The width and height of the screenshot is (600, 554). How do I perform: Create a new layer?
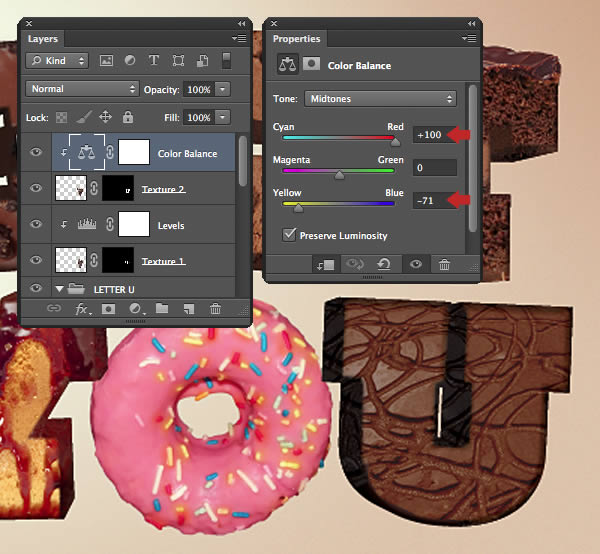[x=189, y=309]
